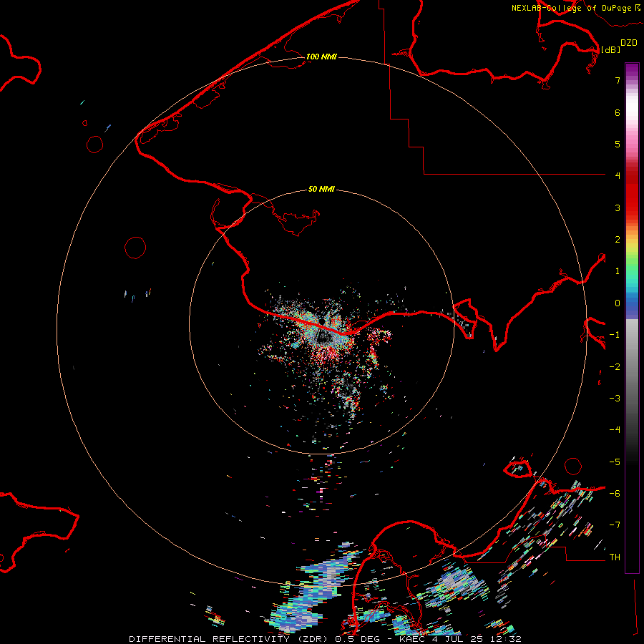
Task: Click the -1 value on color scale
Action: coord(615,335)
